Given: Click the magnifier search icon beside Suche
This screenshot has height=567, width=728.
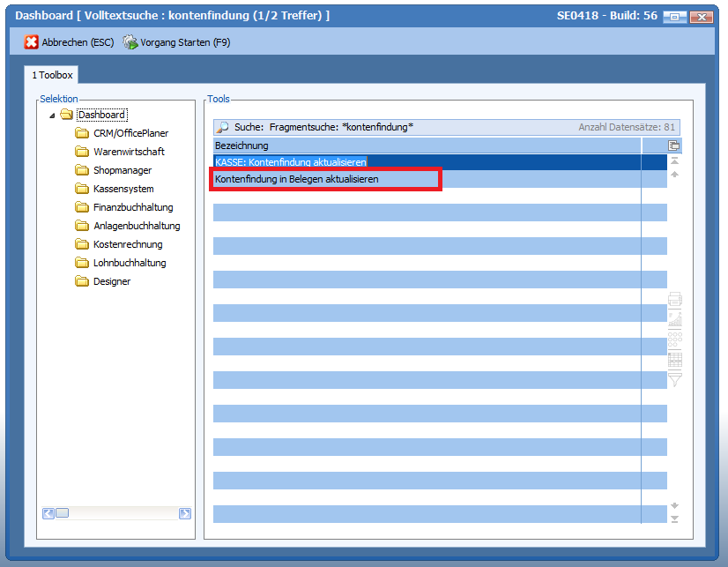Looking at the screenshot, I should [223, 128].
